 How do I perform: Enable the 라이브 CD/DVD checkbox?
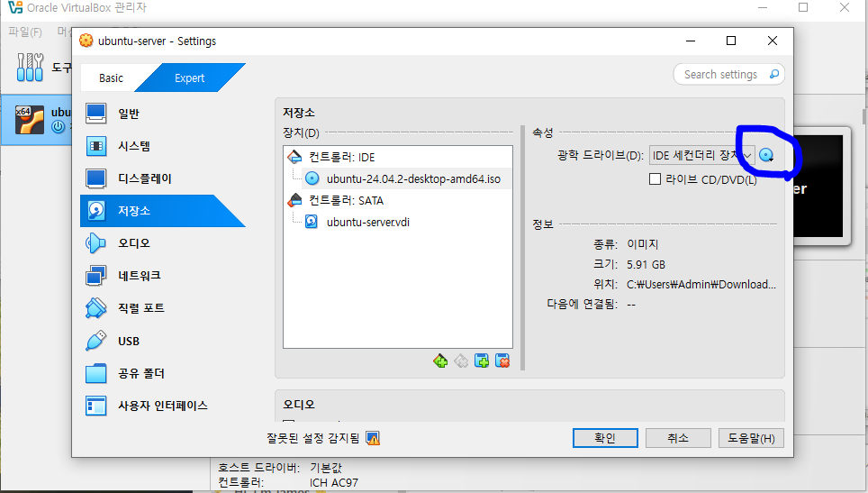[655, 179]
